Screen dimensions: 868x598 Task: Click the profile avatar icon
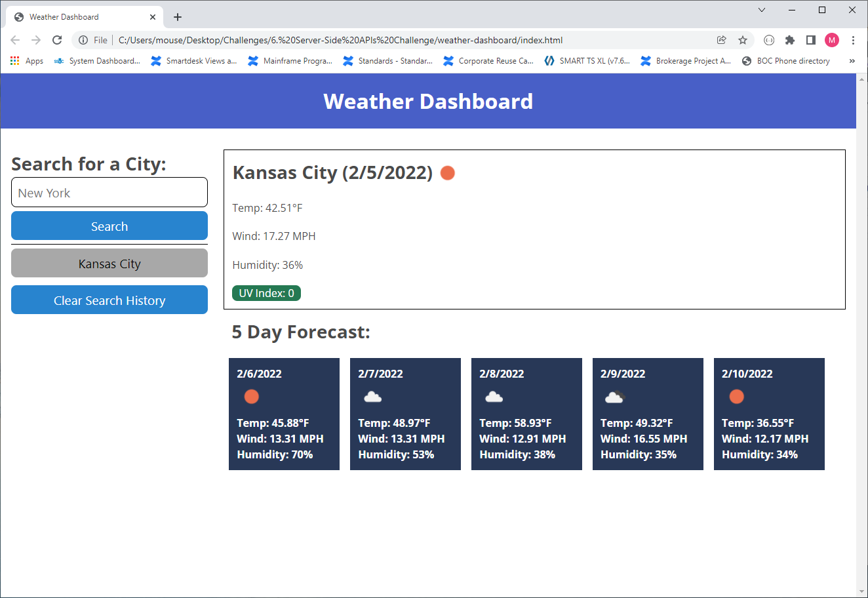coord(832,40)
